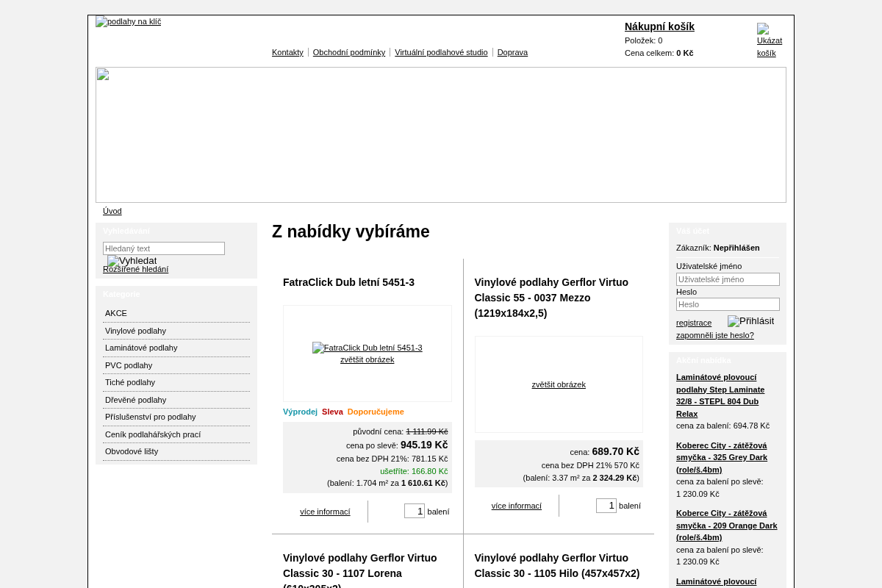The height and width of the screenshot is (588, 882).
Task: Select the AKCE category
Action: click(176, 313)
